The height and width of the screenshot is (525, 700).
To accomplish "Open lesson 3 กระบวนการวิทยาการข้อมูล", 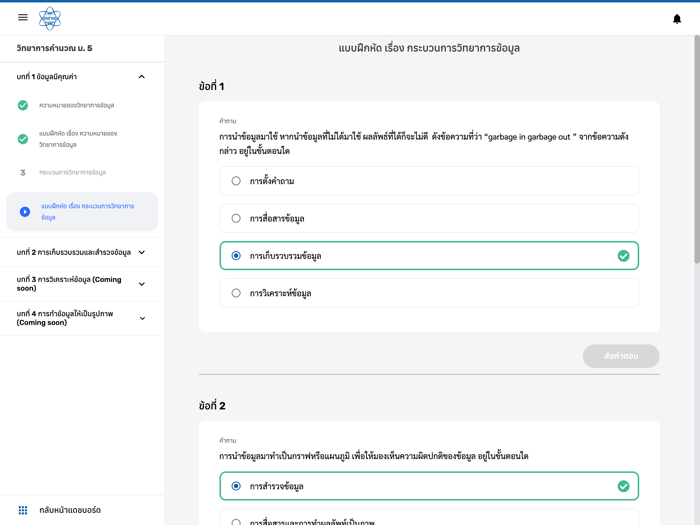I will pos(72,172).
